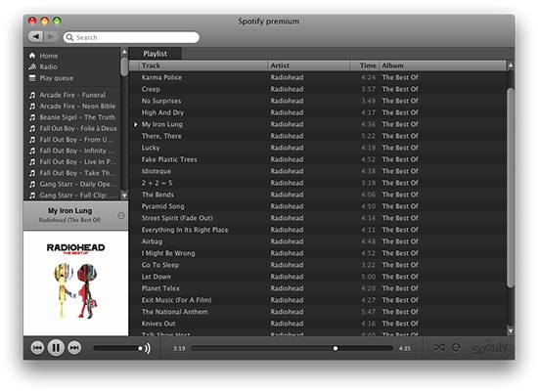Click sidebar scrollbar up arrow
The image size is (538, 392).
(124, 52)
